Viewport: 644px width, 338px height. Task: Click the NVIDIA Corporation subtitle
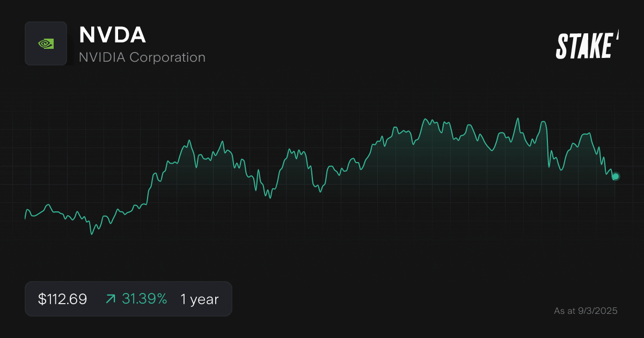142,57
